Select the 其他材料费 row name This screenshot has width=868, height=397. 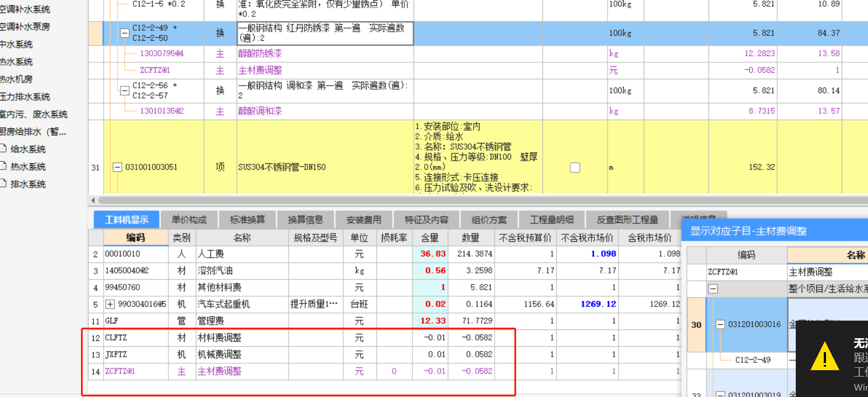(x=242, y=287)
